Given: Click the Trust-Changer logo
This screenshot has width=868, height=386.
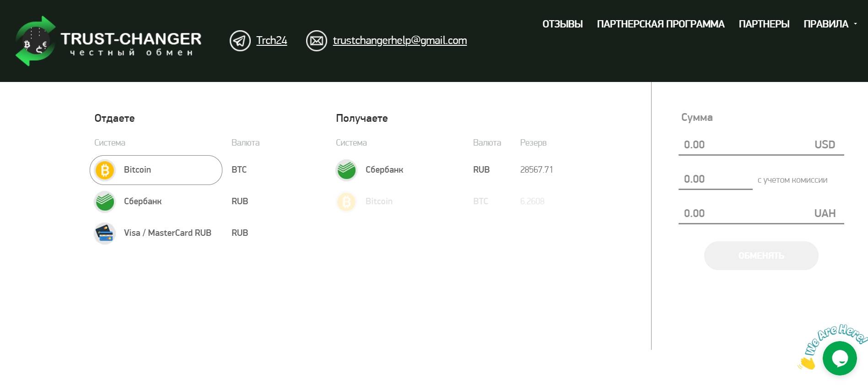Looking at the screenshot, I should coord(108,41).
